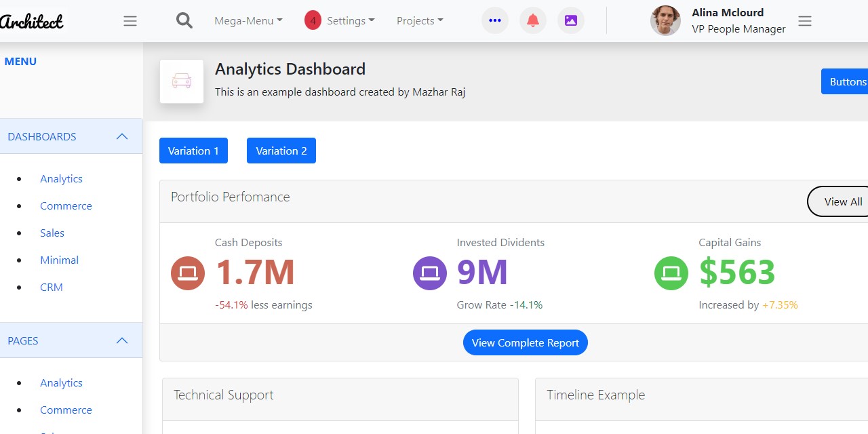Click the notifications bell icon
868x434 pixels.
click(533, 20)
